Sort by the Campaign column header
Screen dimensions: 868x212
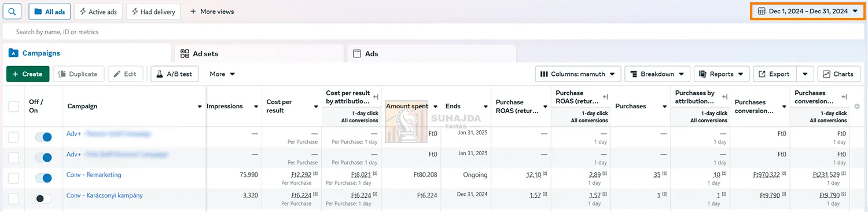134,107
